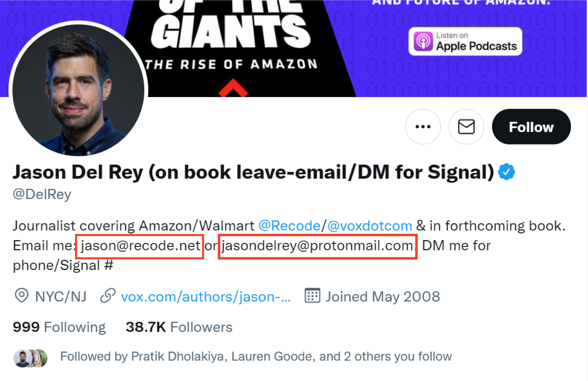This screenshot has width=588, height=381.
Task: Follow Jason Del Rey
Action: coord(531,127)
